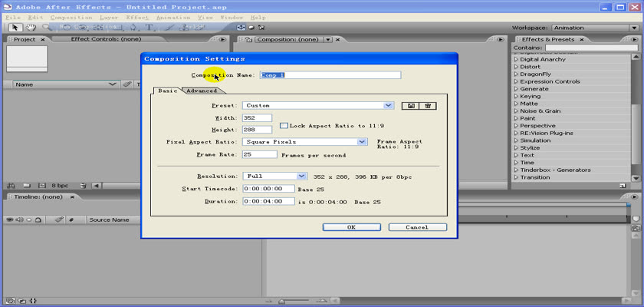The width and height of the screenshot is (644, 307).
Task: Open the Composition (none) viewer dropdown
Action: pos(328,39)
